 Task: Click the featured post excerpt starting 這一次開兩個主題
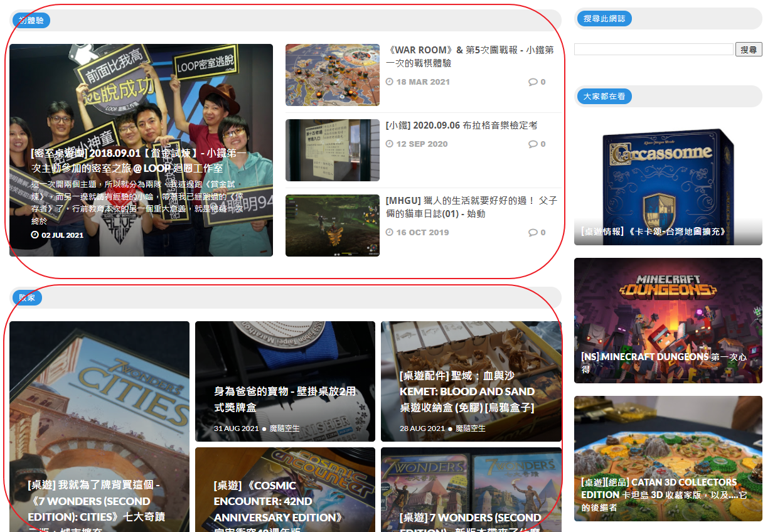point(137,203)
